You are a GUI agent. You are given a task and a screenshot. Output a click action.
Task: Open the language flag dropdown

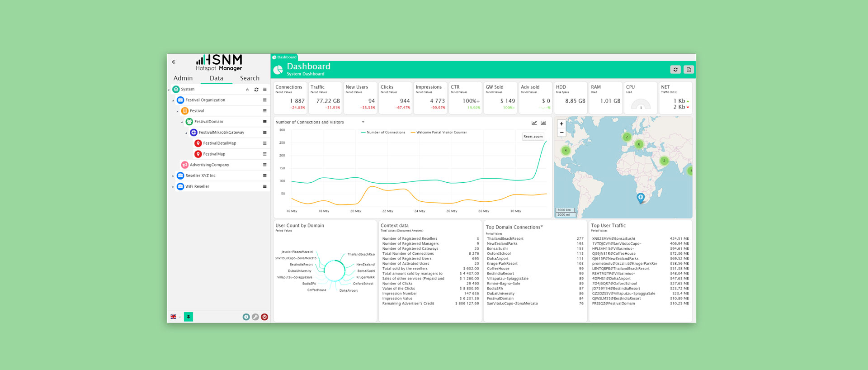[175, 317]
